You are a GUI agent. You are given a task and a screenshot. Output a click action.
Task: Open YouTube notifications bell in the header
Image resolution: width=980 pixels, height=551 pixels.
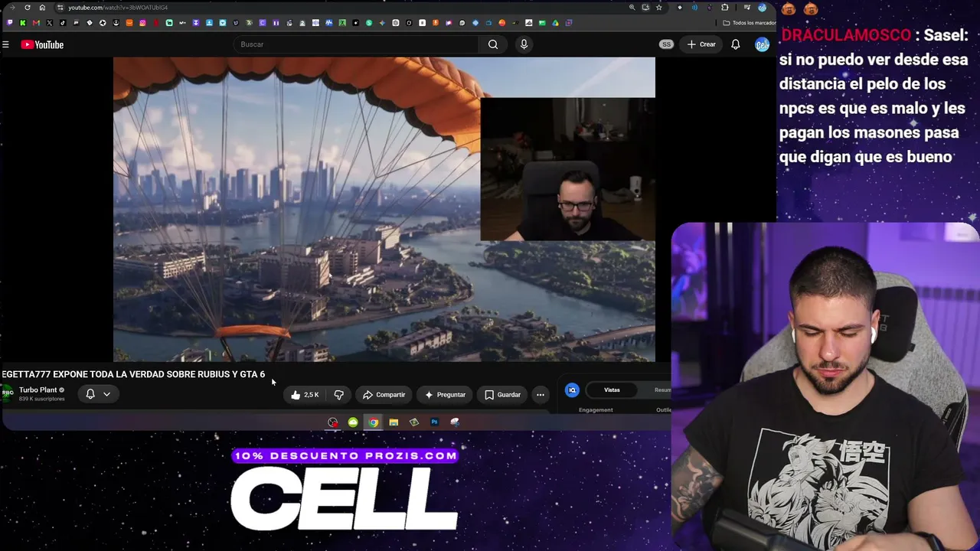(x=735, y=44)
